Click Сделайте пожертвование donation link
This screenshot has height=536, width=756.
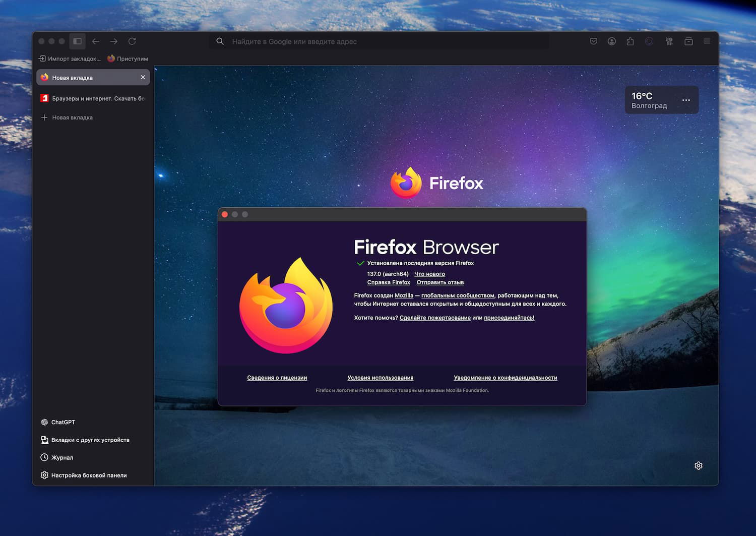pyautogui.click(x=435, y=318)
